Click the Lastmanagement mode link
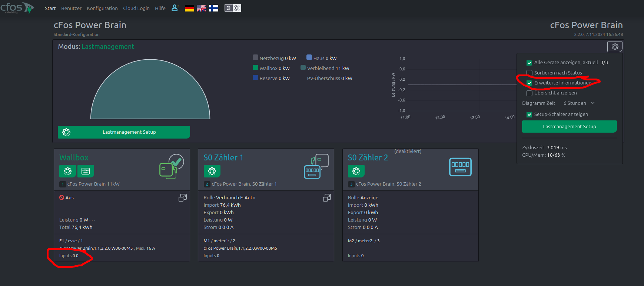Screen dimensions: 644x286 point(108,47)
